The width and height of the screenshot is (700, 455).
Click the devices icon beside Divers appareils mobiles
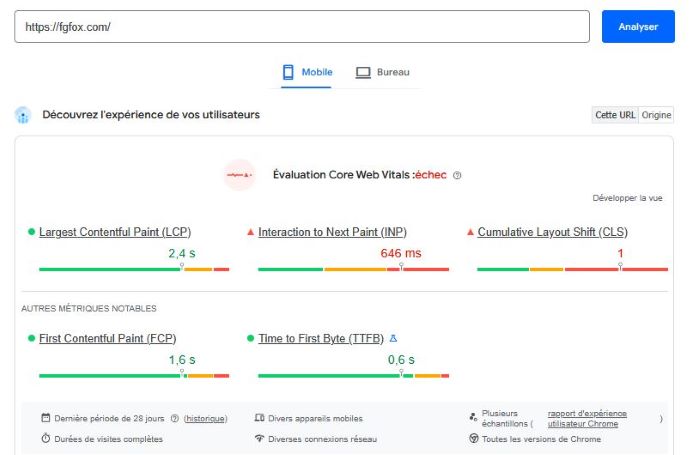coord(259,418)
